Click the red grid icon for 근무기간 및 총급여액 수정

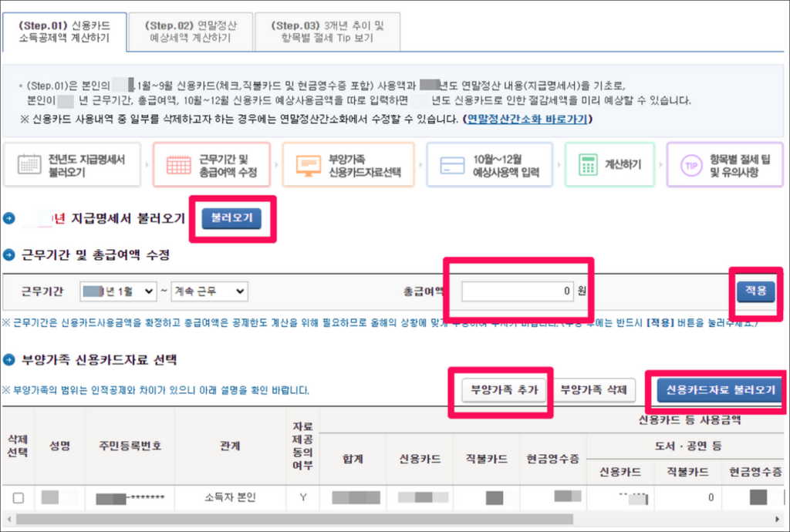coord(178,164)
